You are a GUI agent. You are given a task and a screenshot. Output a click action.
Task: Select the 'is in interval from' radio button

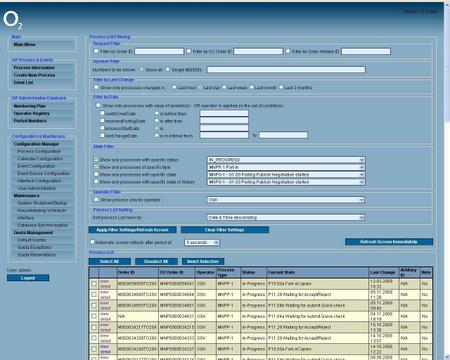[x=157, y=135]
